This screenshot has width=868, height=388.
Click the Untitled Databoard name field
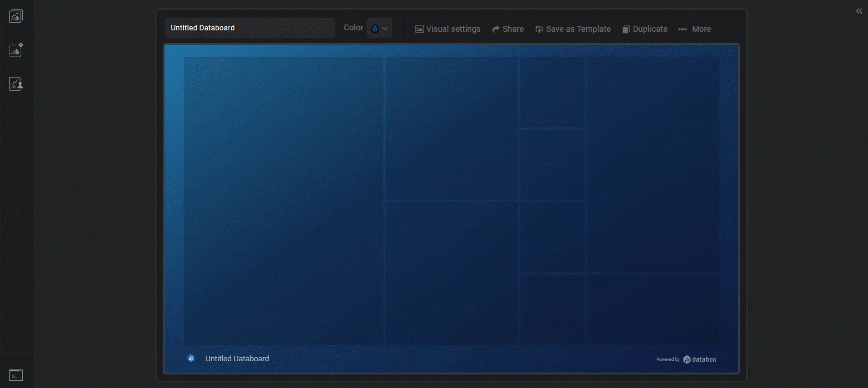[250, 28]
